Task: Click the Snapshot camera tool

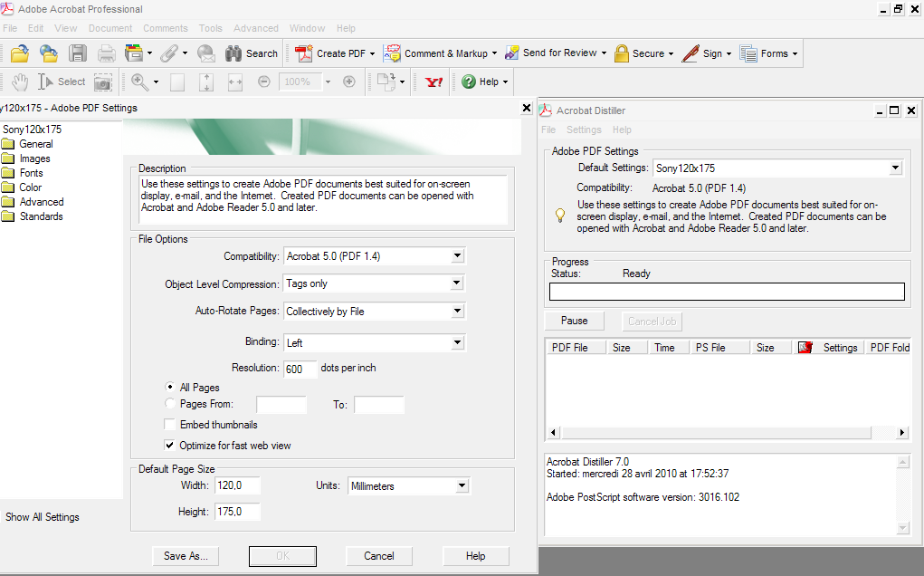Action: tap(102, 82)
